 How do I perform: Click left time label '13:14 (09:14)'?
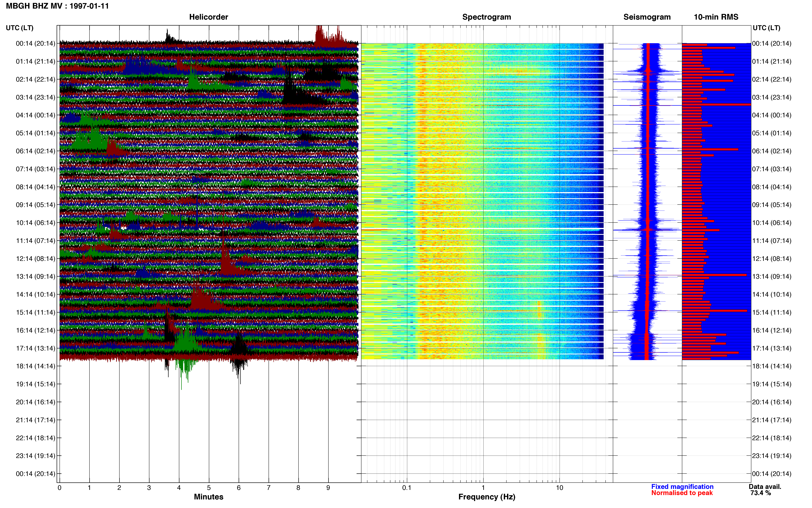(35, 277)
